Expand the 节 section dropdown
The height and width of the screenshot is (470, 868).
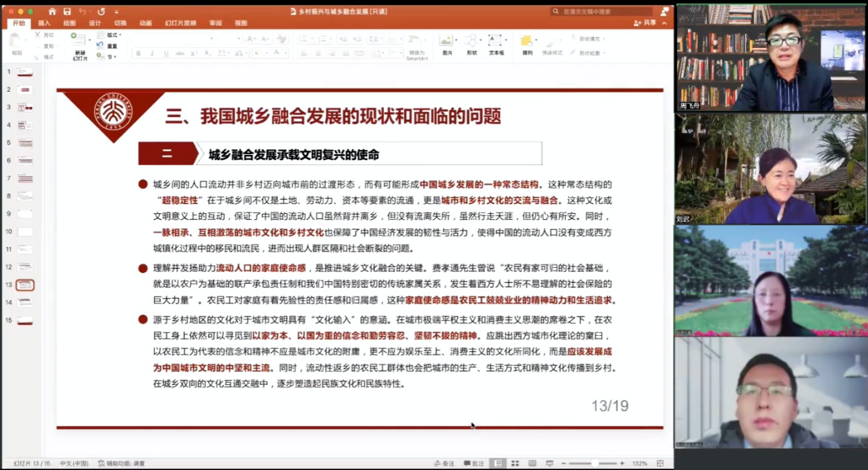(x=110, y=57)
